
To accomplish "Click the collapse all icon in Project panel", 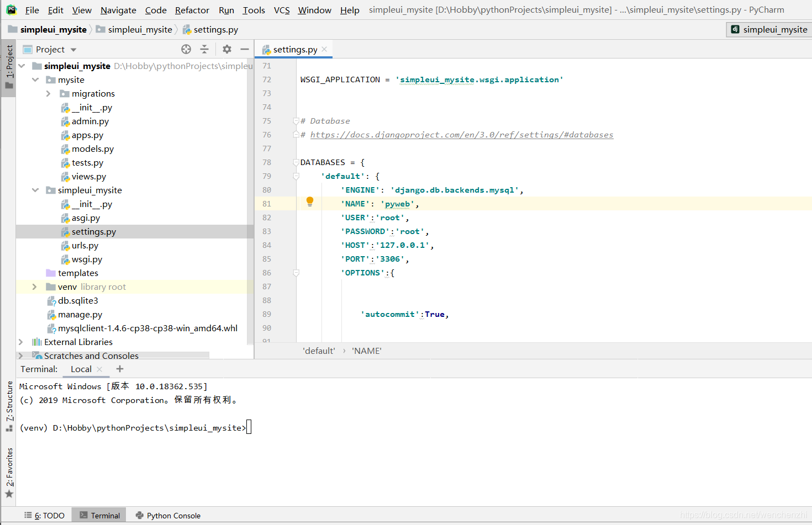I will pyautogui.click(x=204, y=49).
